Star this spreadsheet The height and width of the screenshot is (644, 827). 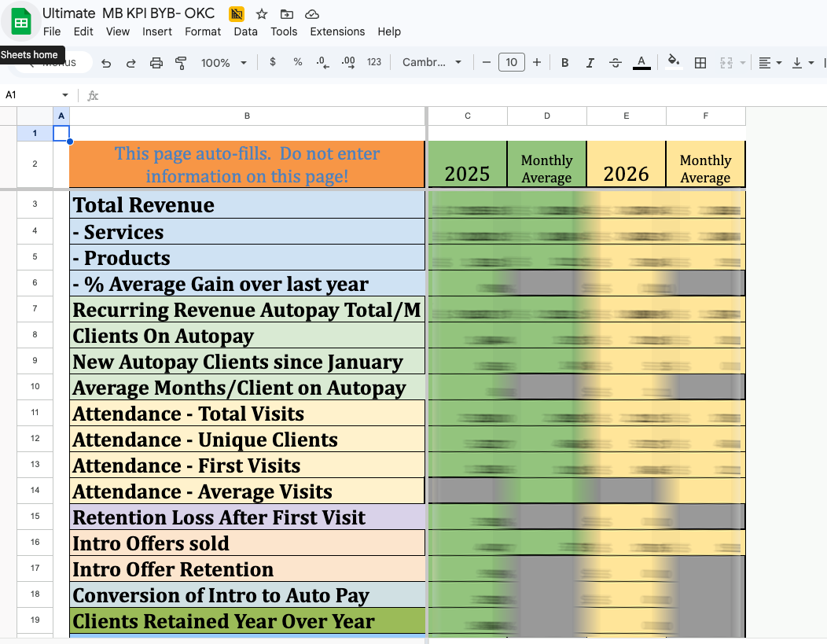[261, 13]
